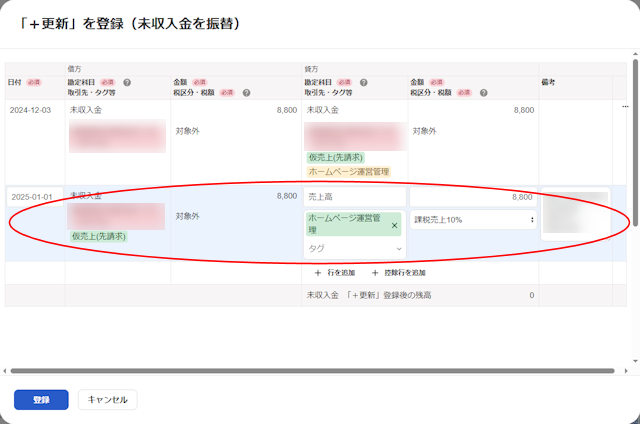The height and width of the screenshot is (424, 640).
Task: Click the credit amount field 8,800
Action: pyautogui.click(x=473, y=198)
